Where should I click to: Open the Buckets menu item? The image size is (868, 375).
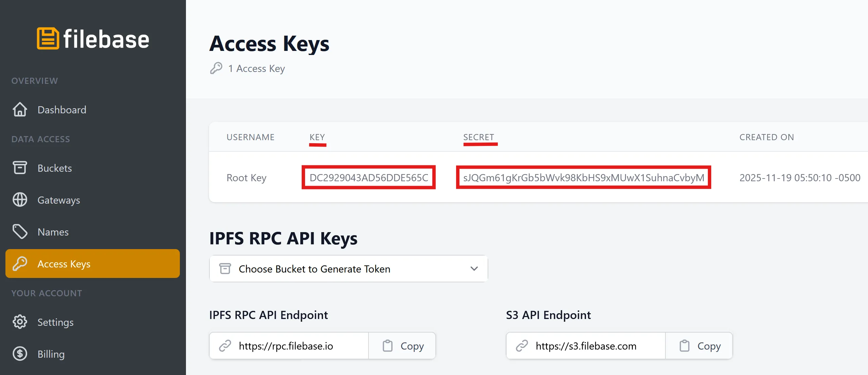coord(55,168)
